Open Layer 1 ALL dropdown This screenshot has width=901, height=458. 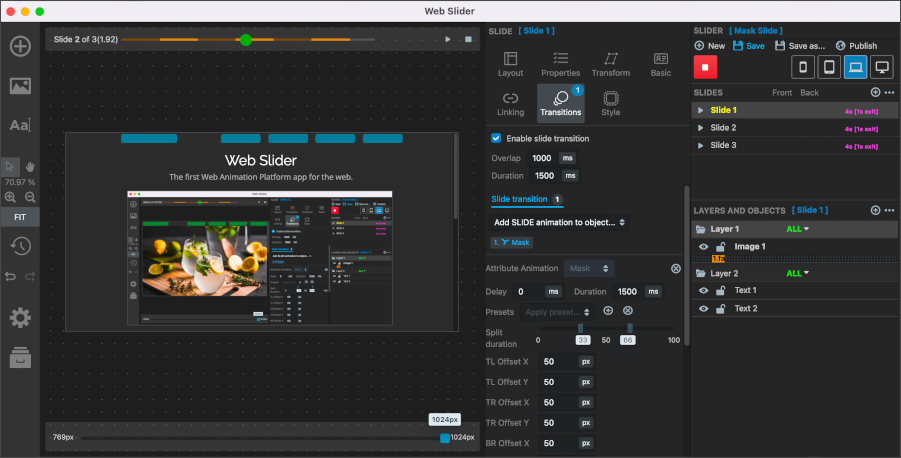pos(798,229)
